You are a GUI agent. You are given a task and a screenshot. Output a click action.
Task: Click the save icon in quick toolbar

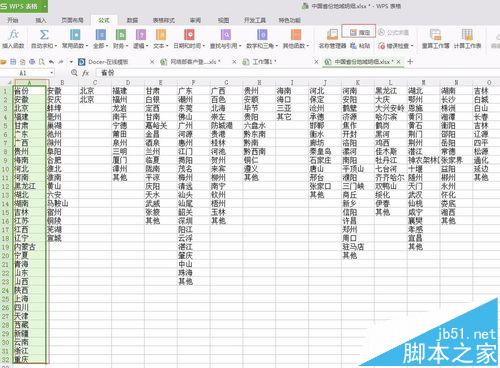pos(13,62)
